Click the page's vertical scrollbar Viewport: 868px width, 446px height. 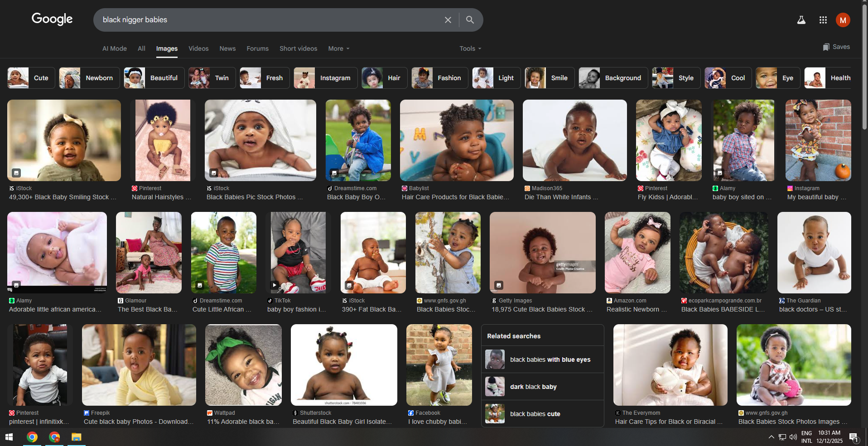(x=864, y=68)
